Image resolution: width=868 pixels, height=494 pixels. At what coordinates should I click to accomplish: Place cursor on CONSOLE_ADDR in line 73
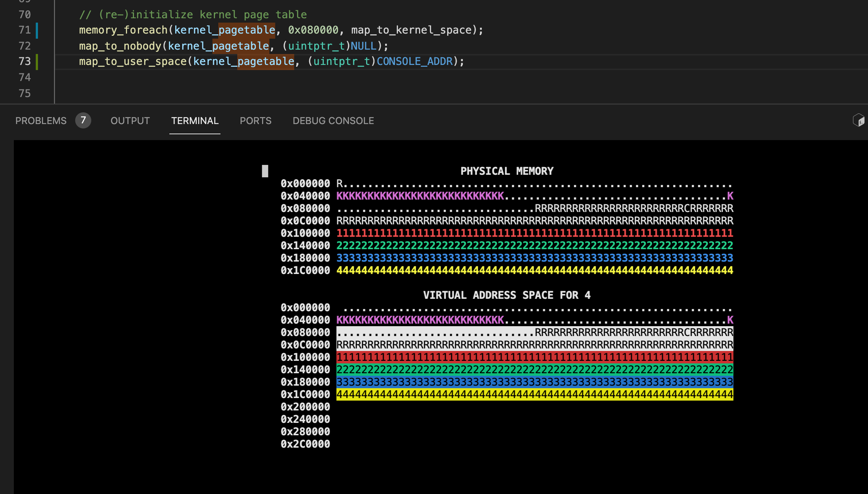[414, 61]
